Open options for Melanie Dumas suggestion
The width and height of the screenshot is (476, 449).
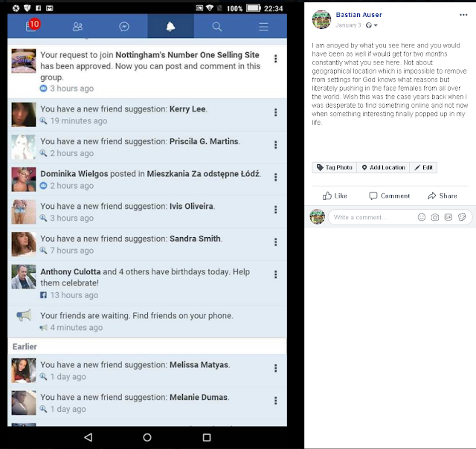click(276, 401)
